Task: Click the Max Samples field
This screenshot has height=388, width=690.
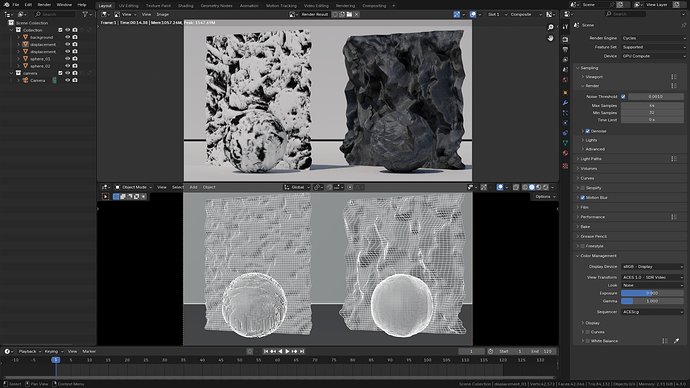Action: [x=652, y=106]
